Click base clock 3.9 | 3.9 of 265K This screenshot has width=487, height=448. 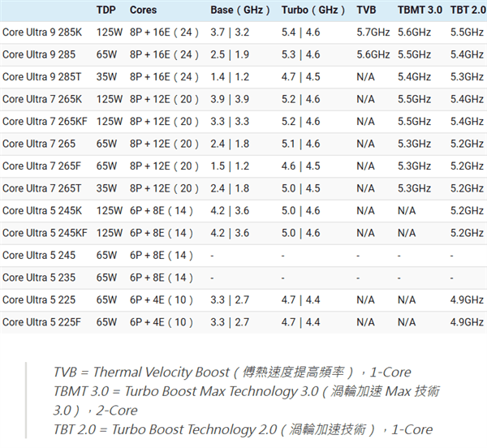230,99
